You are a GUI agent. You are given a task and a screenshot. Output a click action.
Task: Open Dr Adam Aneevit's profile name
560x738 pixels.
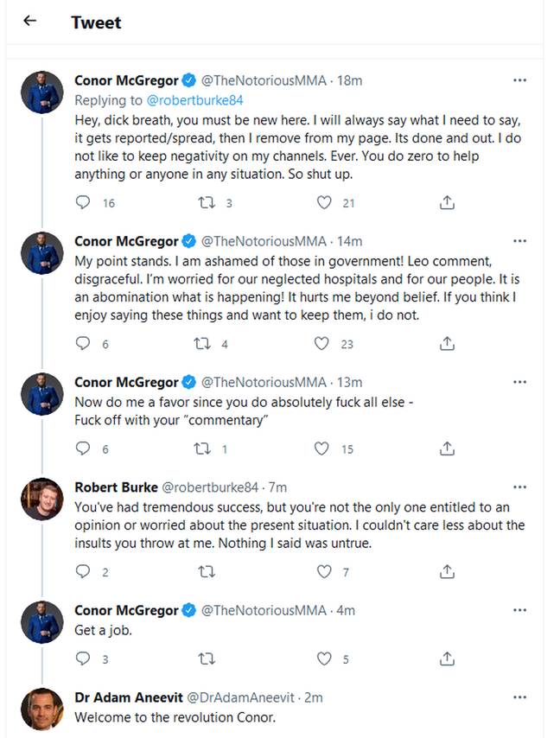[x=129, y=697]
